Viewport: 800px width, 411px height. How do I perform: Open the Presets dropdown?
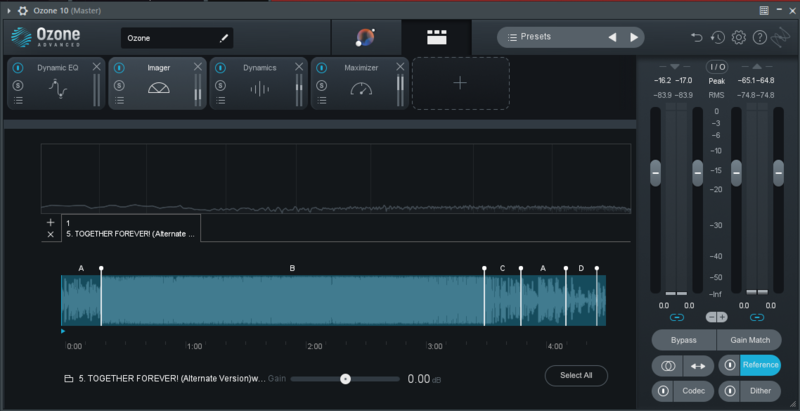pos(550,37)
